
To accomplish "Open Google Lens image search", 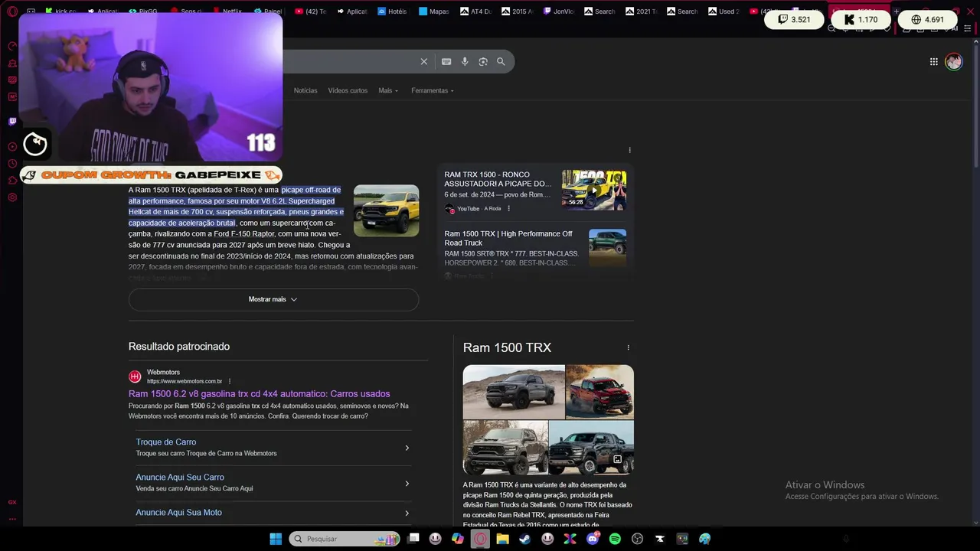I will (483, 61).
